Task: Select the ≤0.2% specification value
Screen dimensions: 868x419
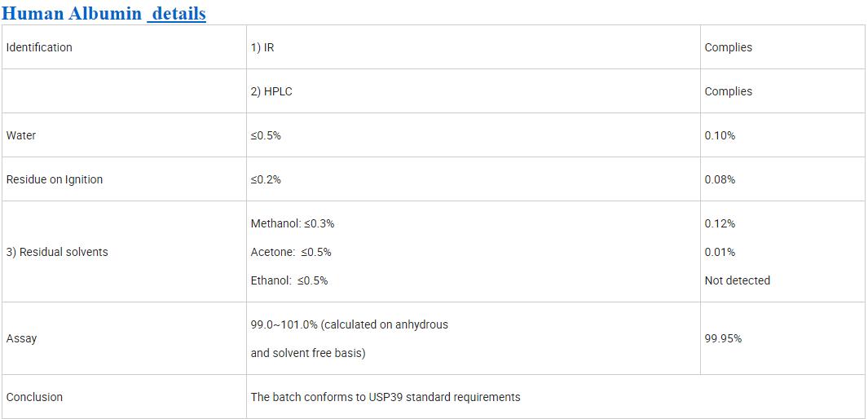Action: pos(266,179)
